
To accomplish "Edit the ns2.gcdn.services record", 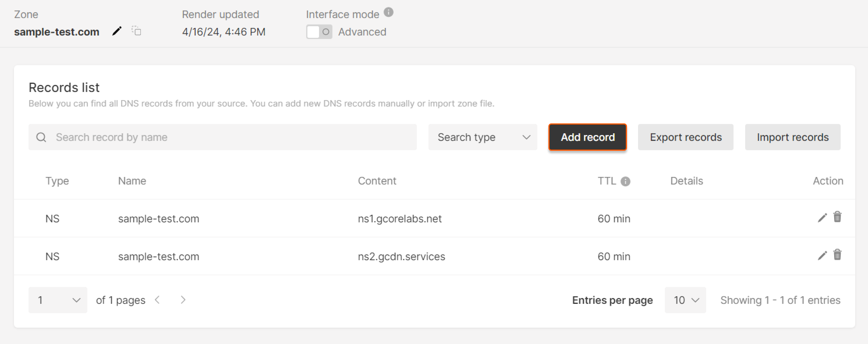I will 822,256.
